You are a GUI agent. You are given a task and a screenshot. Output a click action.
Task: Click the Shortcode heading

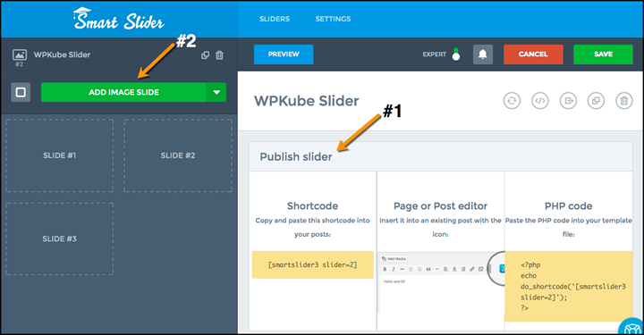point(312,205)
